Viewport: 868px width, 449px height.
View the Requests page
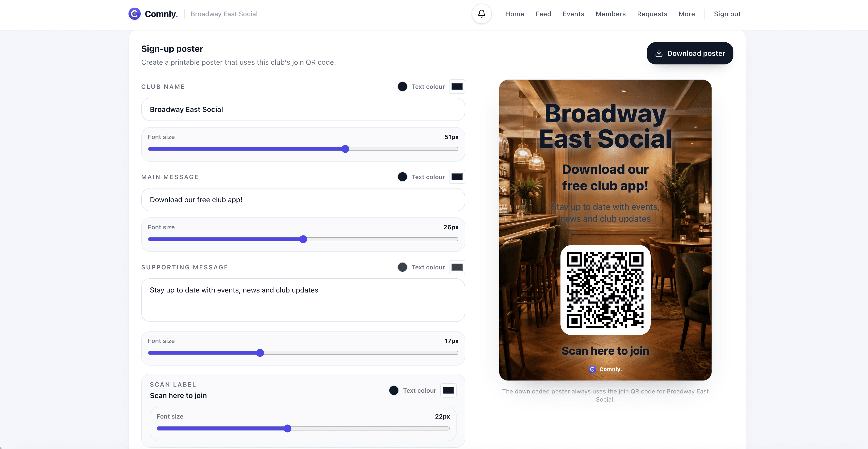(x=652, y=14)
